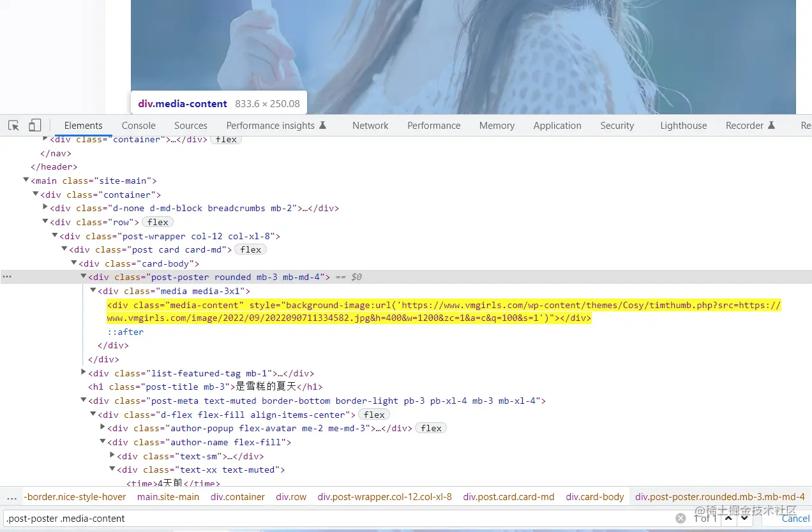Viewport: 812px width, 532px height.
Task: Activate the inspect element picker icon
Action: pyautogui.click(x=13, y=126)
